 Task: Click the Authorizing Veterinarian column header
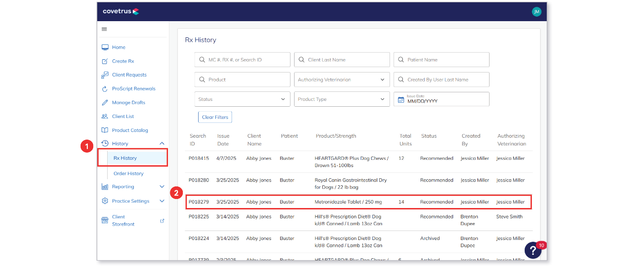tap(512, 140)
